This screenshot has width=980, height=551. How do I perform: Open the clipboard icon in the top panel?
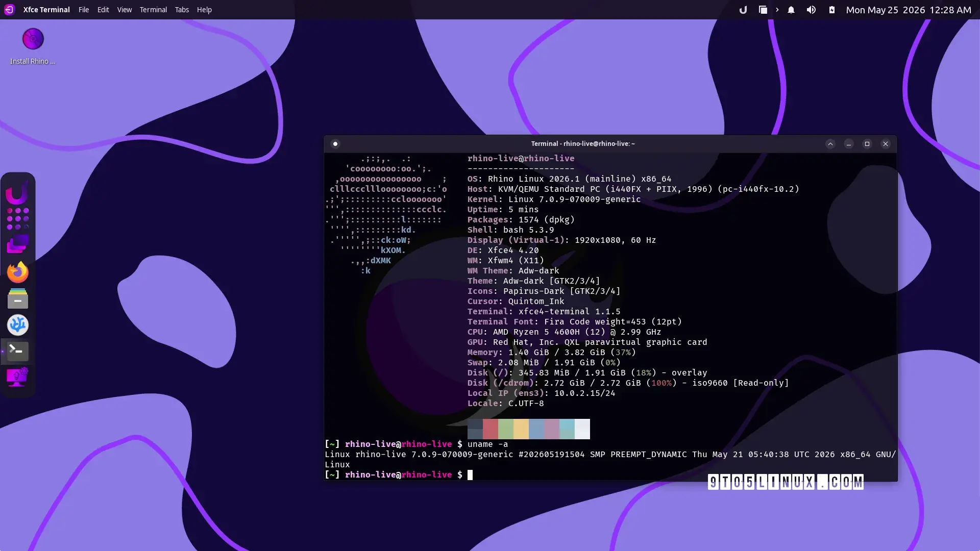tap(763, 10)
